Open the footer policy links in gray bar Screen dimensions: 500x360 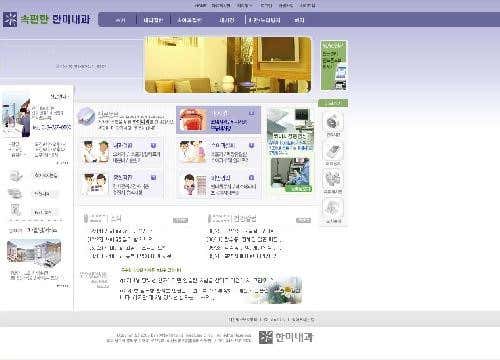coord(272,319)
